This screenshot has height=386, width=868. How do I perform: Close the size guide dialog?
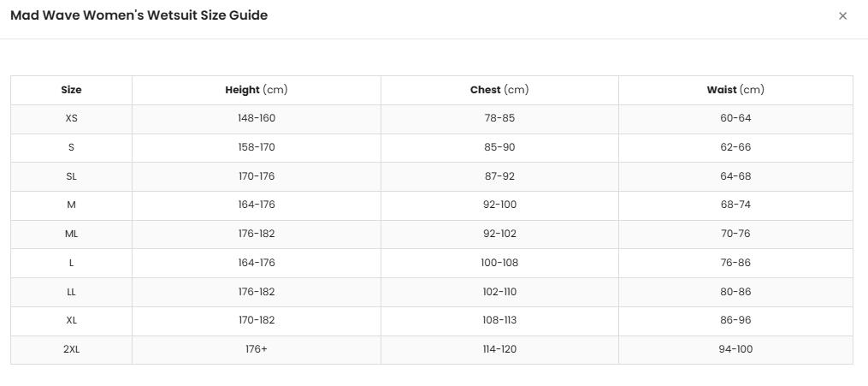[x=842, y=16]
